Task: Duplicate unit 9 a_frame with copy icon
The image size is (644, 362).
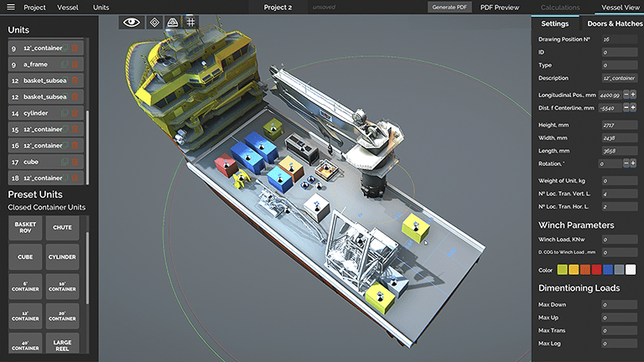Action: tap(65, 65)
